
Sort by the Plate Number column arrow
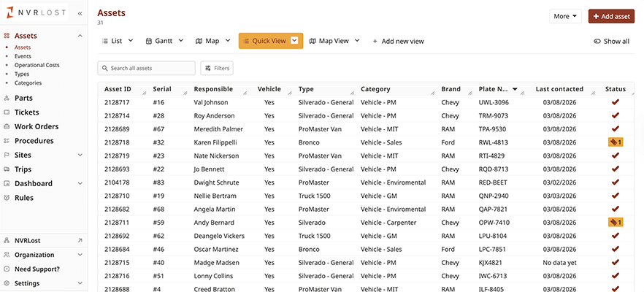coord(515,89)
